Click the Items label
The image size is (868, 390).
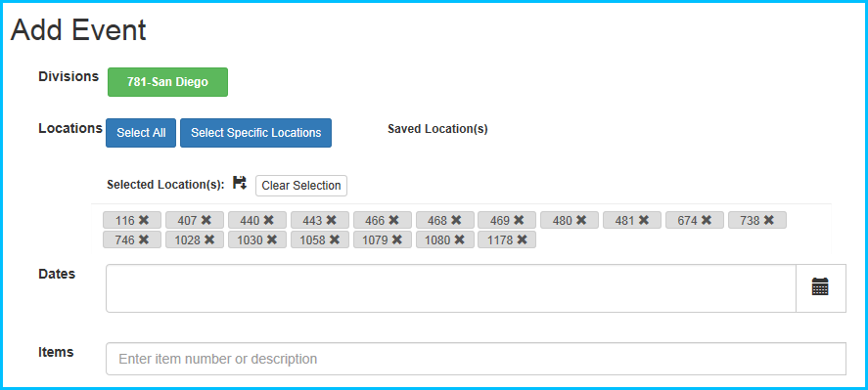(56, 352)
